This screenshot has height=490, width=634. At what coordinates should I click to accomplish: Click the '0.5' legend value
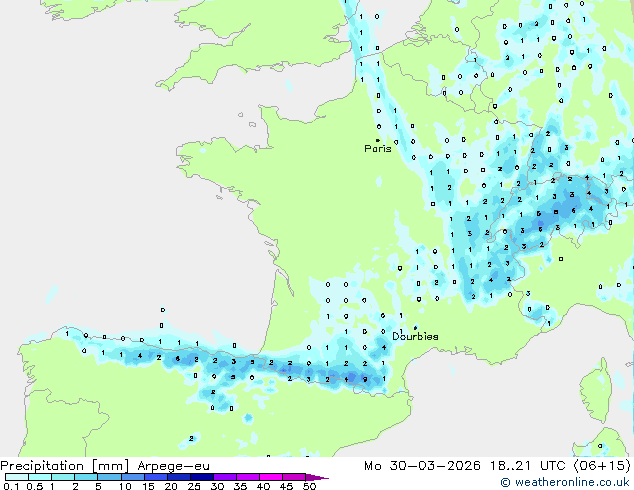point(34,486)
